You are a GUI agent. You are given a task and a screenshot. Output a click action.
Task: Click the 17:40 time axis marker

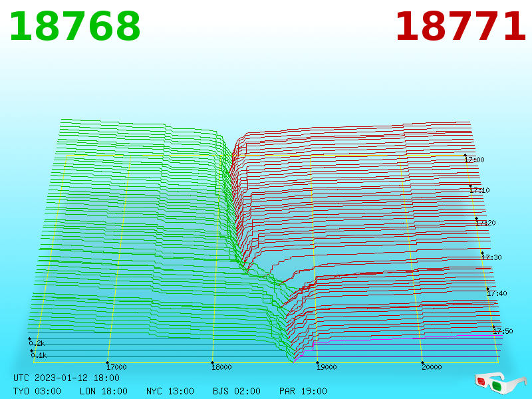497,293
